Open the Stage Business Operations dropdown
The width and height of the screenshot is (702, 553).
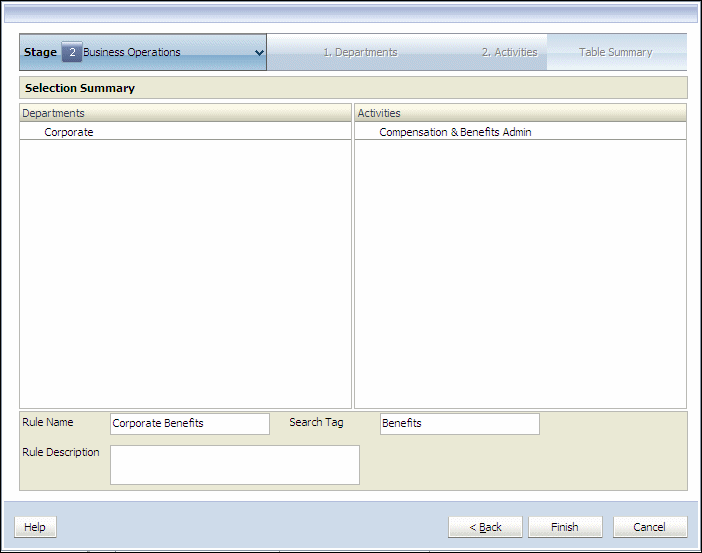coord(143,52)
